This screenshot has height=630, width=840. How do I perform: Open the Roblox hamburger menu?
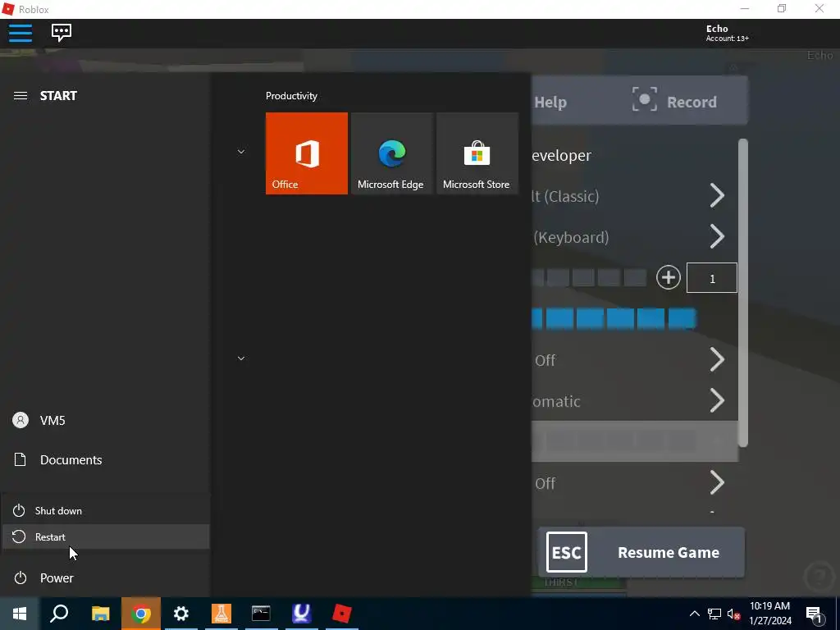click(x=21, y=33)
